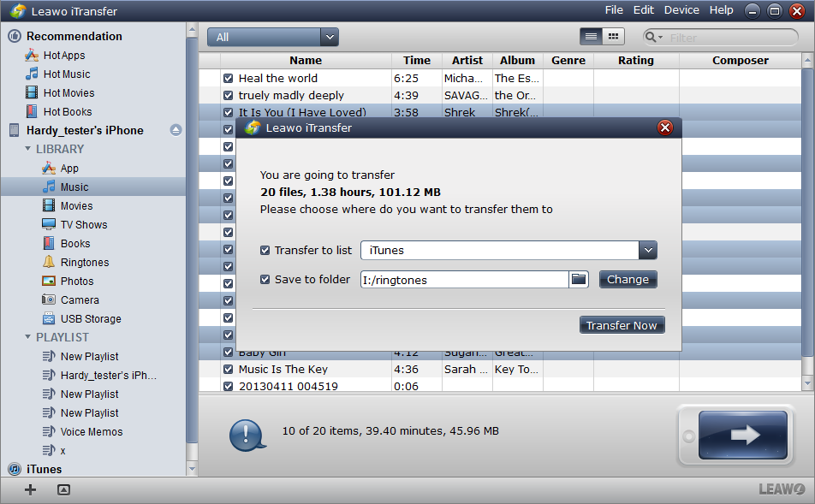
Task: Eject Hardy_tester's iPhone
Action: (x=175, y=130)
